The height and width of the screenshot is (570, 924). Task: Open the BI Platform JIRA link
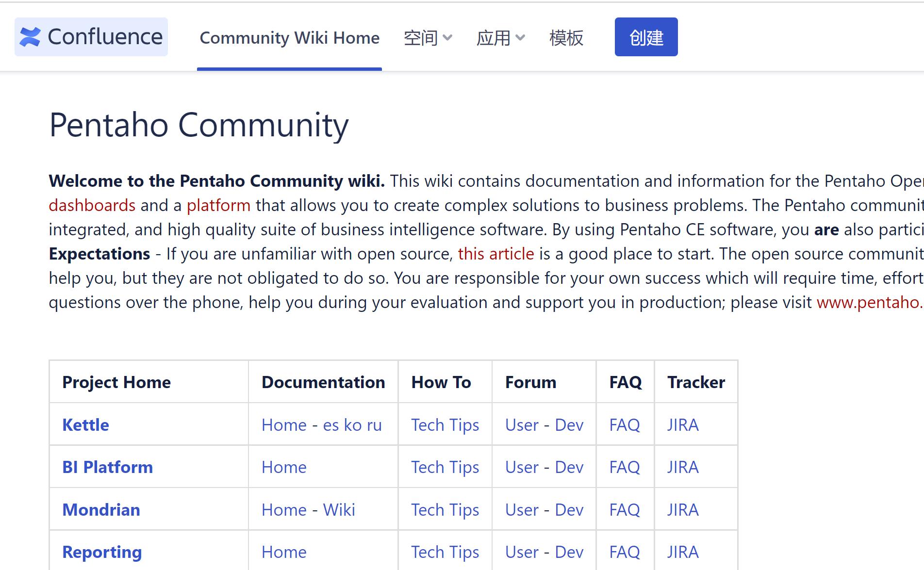click(683, 467)
